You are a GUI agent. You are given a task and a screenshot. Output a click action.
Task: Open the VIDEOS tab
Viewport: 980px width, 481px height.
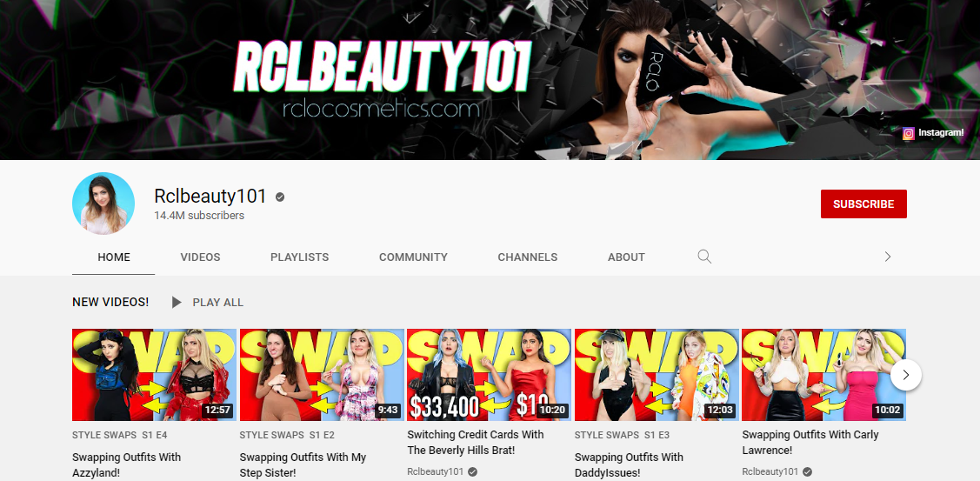tap(201, 257)
